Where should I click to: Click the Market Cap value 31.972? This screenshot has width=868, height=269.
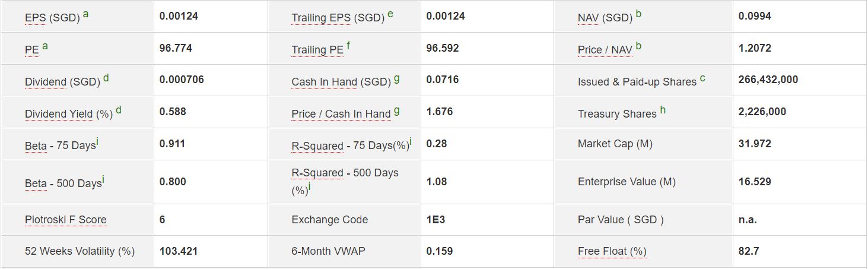[x=755, y=144]
